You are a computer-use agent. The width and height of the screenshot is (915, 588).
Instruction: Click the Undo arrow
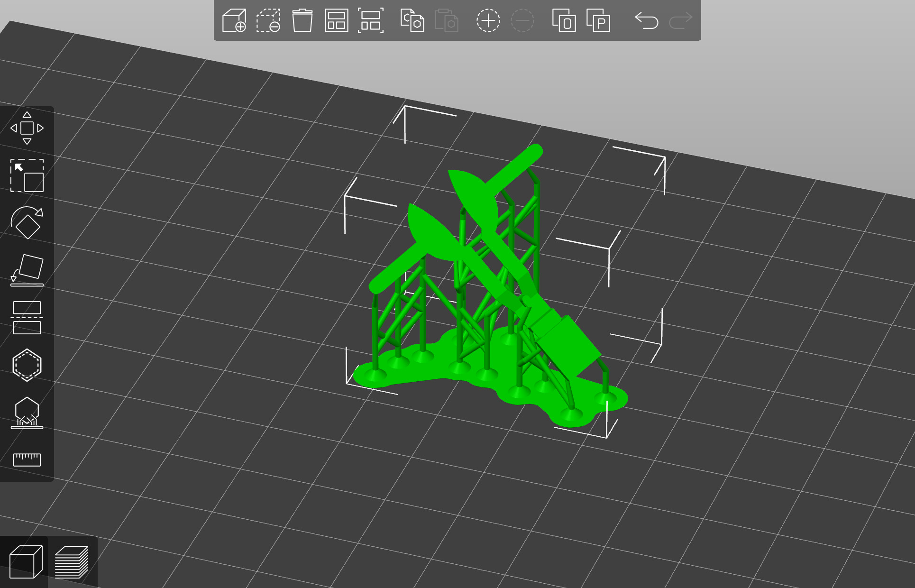click(646, 21)
